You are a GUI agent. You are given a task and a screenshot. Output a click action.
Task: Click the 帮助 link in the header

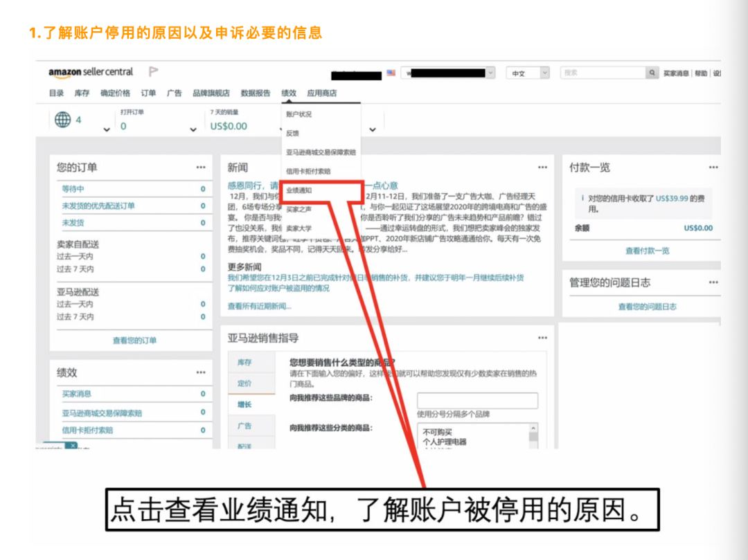[x=701, y=73]
